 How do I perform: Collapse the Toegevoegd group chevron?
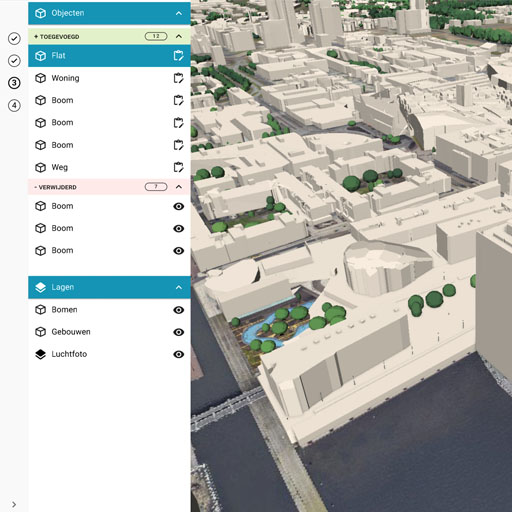point(179,36)
